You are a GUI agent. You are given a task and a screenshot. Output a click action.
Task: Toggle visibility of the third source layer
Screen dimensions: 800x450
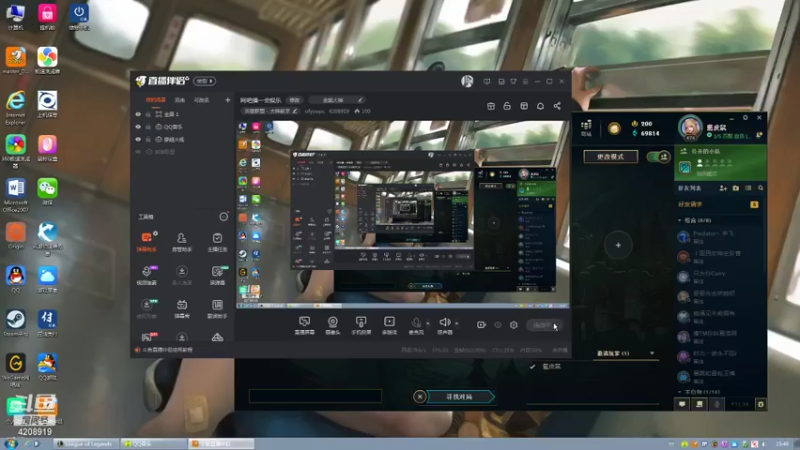(138, 139)
